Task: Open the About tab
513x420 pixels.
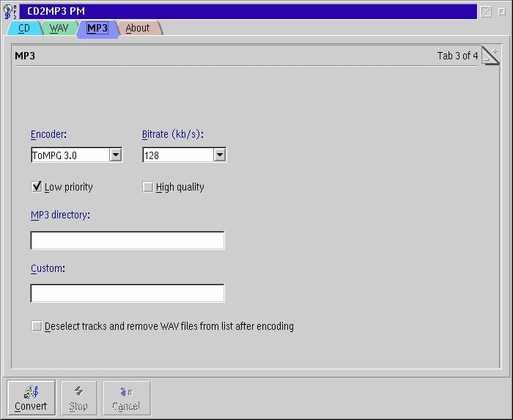Action: coord(138,28)
